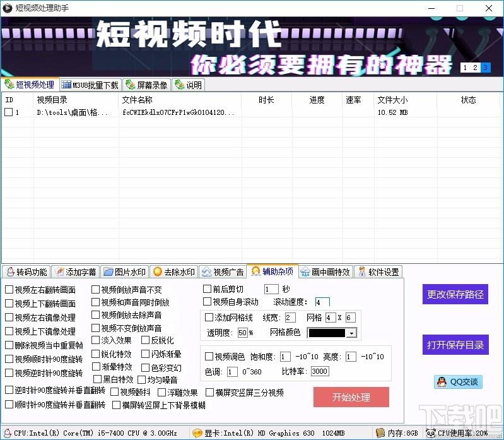The width and height of the screenshot is (504, 440).
Task: Click the 转码功能 tab icon
Action: tap(11, 272)
